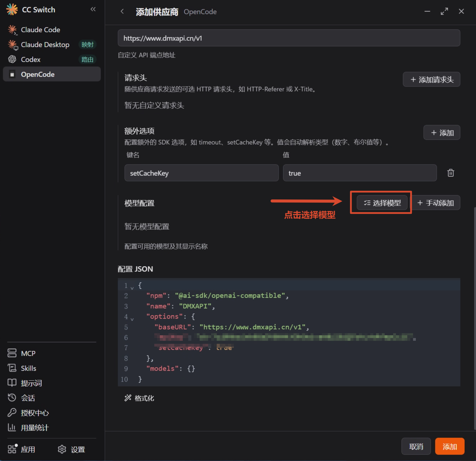This screenshot has width=476, height=461.
Task: Click the MCP server icon
Action: click(x=12, y=353)
